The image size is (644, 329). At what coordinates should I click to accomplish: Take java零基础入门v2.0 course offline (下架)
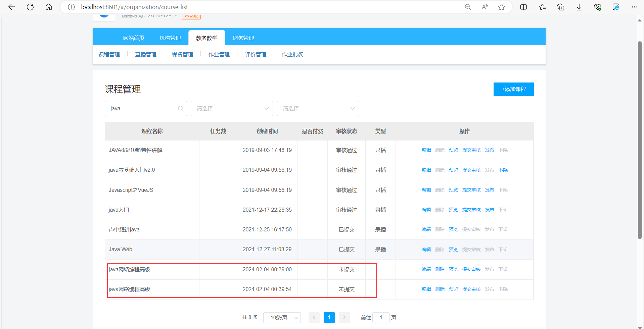pos(503,170)
